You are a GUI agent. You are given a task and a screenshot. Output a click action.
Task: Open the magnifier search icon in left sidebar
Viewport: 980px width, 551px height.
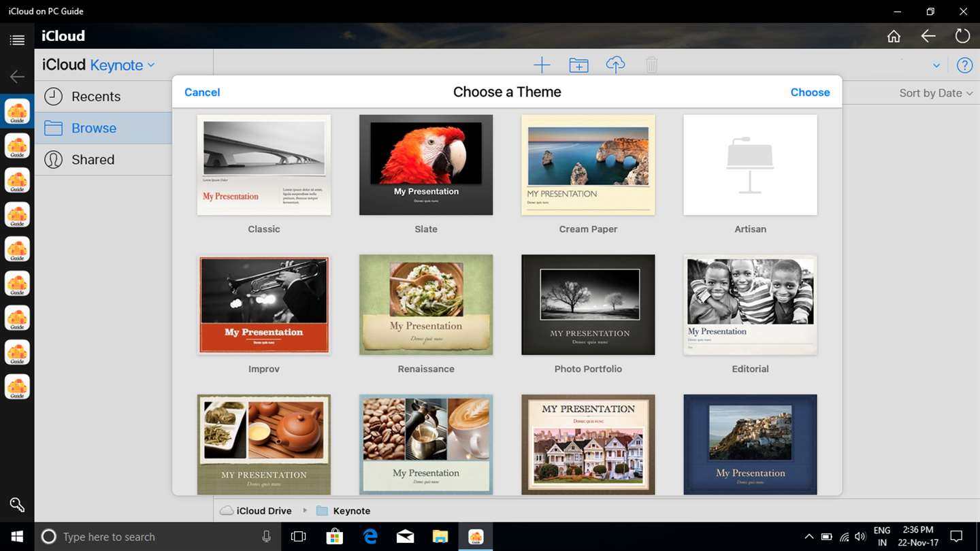pos(17,504)
